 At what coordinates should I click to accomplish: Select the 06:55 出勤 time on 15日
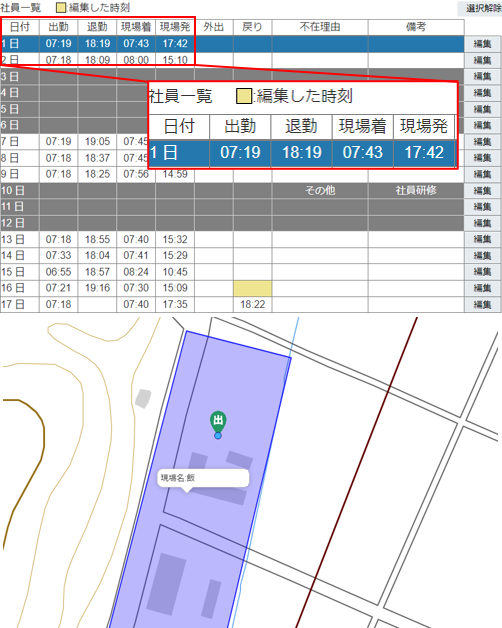pos(58,272)
